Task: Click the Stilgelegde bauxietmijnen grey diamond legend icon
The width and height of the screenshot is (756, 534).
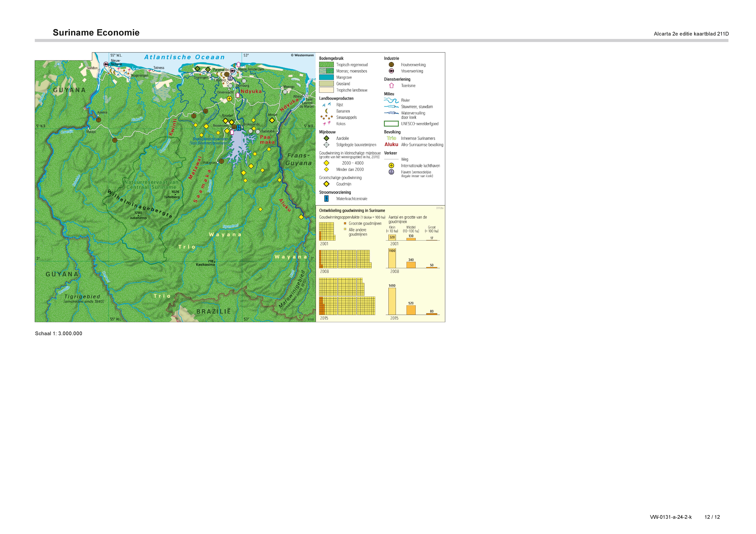Action: click(326, 145)
